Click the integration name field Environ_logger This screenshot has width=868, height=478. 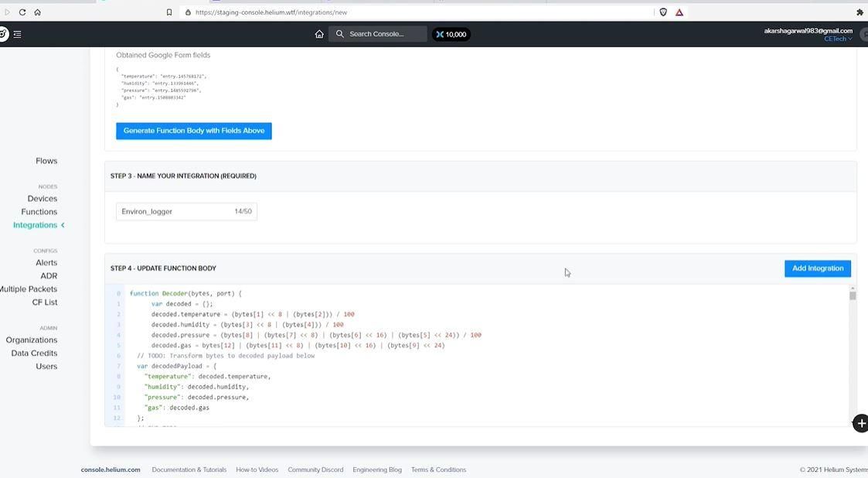[x=186, y=212]
